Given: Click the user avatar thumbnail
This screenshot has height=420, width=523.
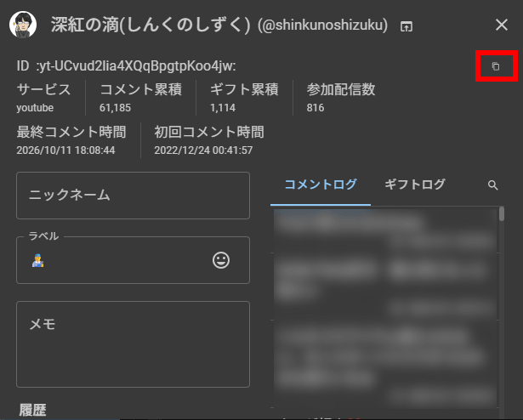Looking at the screenshot, I should pyautogui.click(x=23, y=25).
